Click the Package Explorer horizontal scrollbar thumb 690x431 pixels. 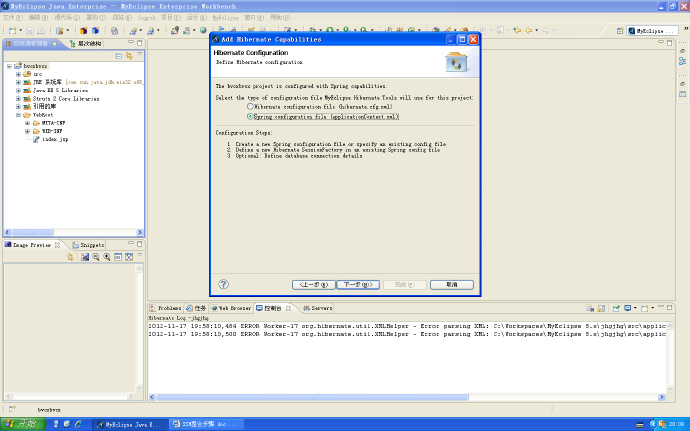pyautogui.click(x=33, y=232)
